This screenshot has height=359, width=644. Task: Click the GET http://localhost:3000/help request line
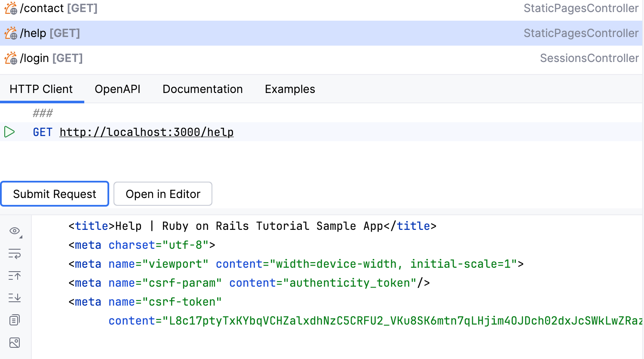pyautogui.click(x=147, y=132)
